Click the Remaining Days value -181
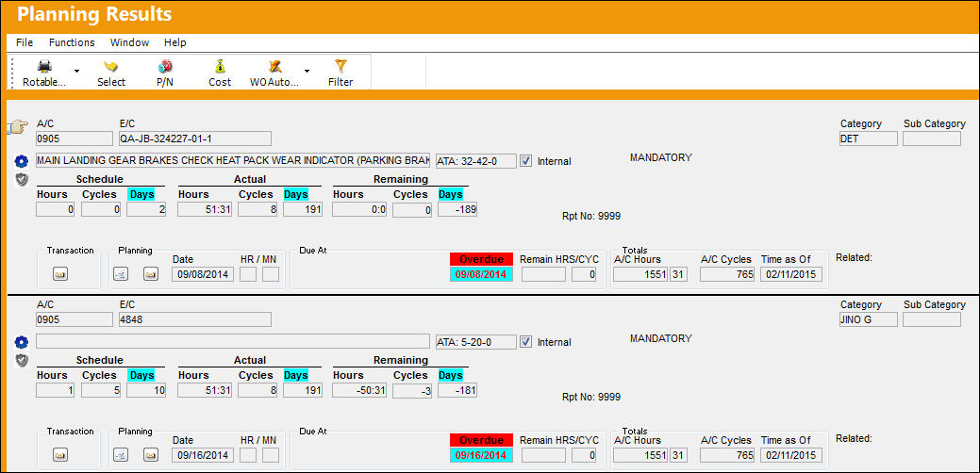980x473 pixels. (458, 391)
